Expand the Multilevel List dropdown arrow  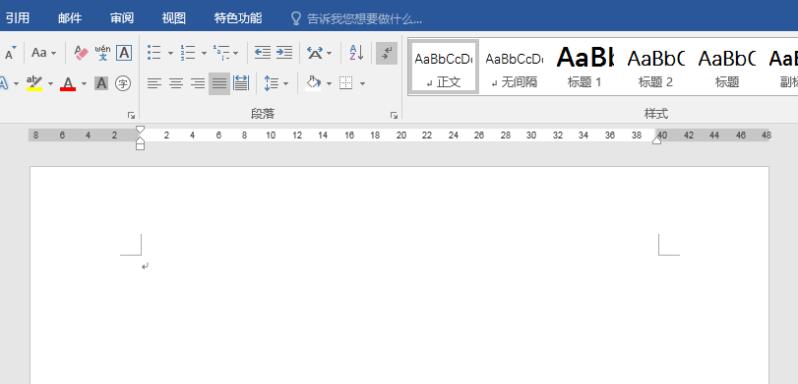236,53
